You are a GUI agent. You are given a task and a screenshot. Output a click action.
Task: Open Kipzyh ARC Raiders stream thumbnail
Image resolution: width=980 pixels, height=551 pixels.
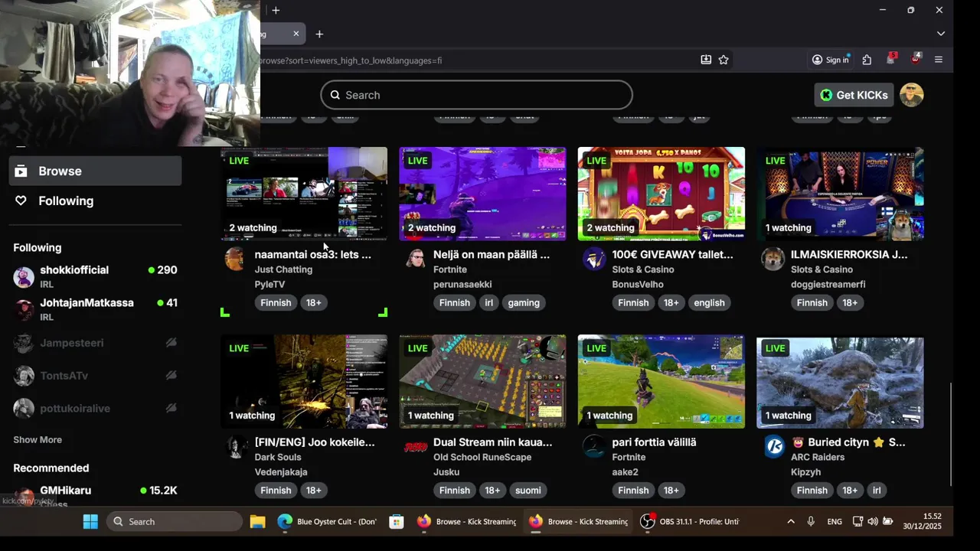tap(840, 381)
